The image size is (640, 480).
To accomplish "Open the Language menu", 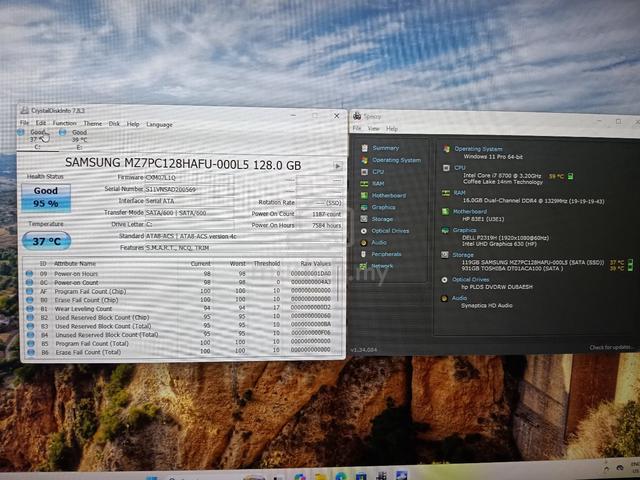I will 159,124.
